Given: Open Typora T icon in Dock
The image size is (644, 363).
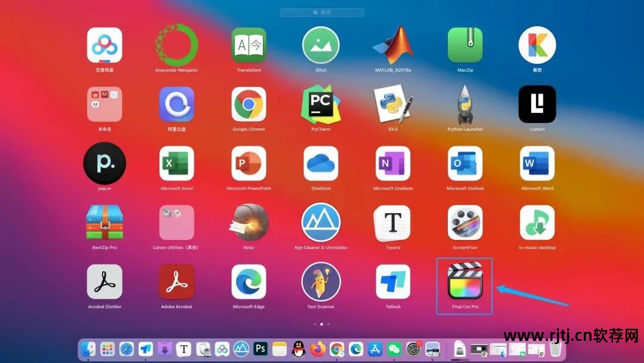Looking at the screenshot, I should [x=184, y=349].
